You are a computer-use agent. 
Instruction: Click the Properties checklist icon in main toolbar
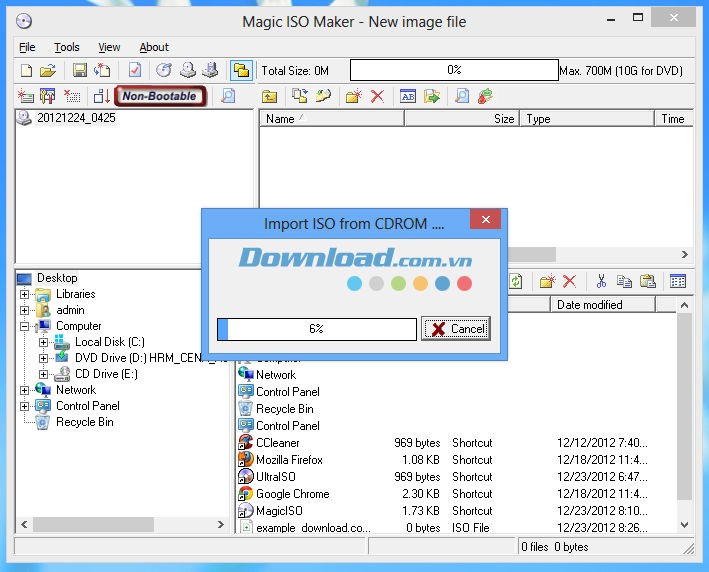coord(134,70)
